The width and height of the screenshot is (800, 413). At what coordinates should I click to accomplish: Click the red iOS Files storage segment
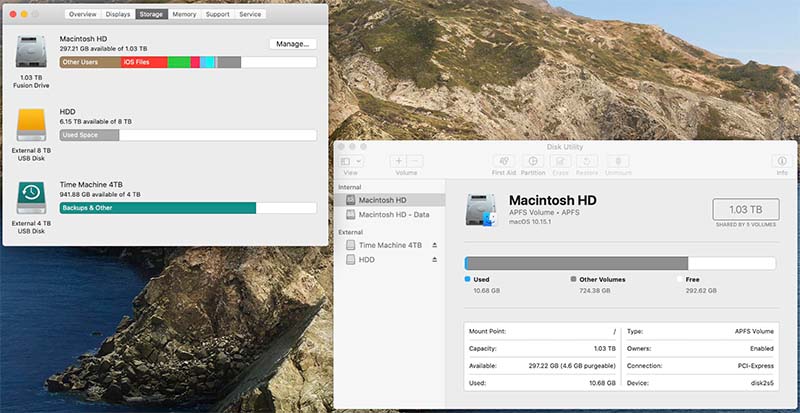[x=144, y=62]
